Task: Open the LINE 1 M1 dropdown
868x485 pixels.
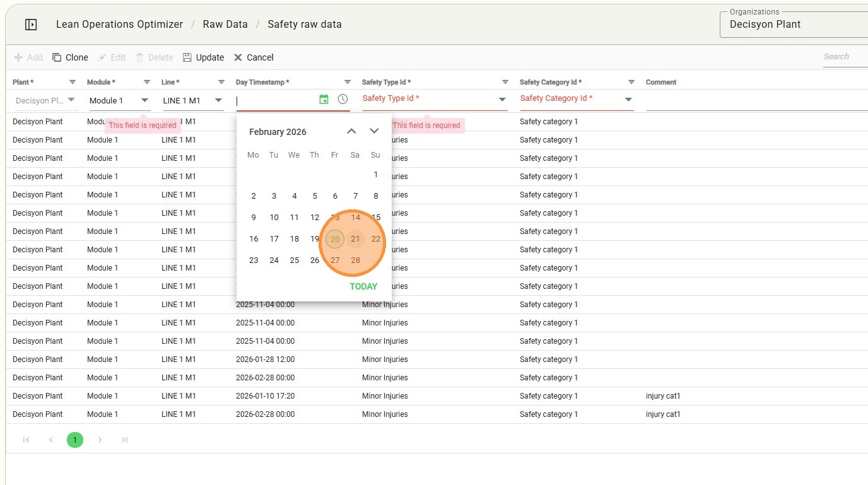Action: click(x=218, y=100)
